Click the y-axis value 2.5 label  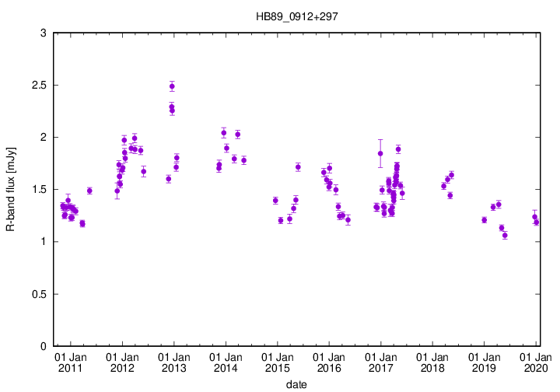point(38,85)
